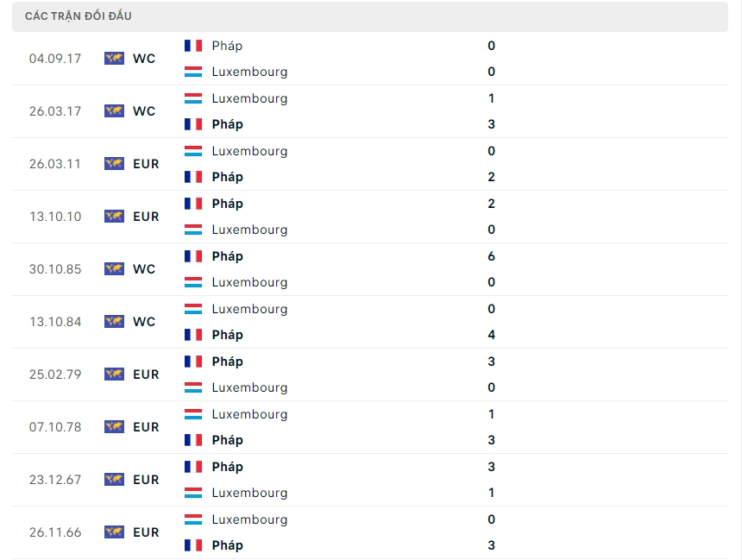Select the match dated 13.10.10
This screenshot has width=742, height=560.
coord(55,217)
